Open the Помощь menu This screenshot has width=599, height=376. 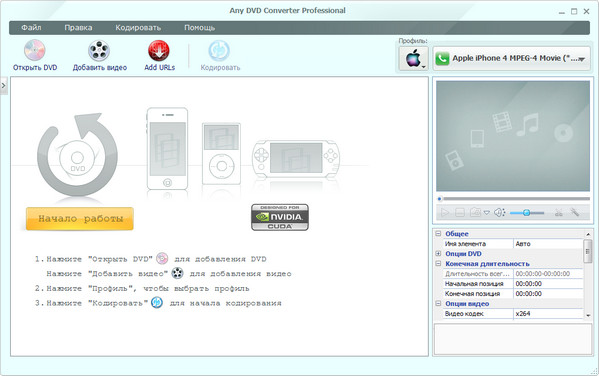click(199, 28)
